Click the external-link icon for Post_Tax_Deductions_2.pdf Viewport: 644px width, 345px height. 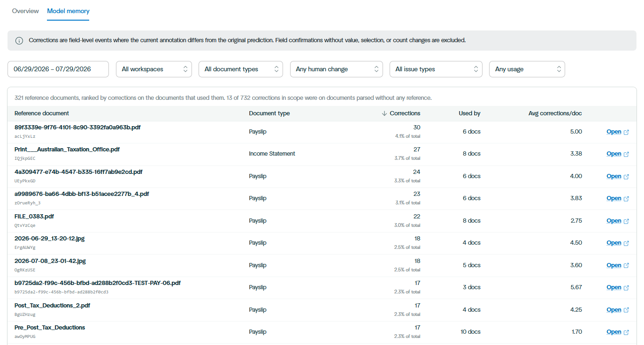pos(626,310)
